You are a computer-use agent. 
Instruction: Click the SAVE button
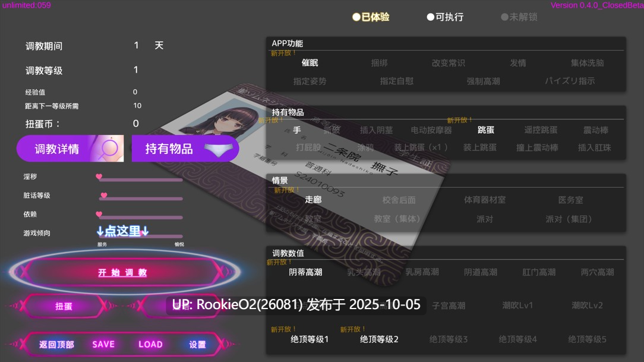click(x=103, y=344)
